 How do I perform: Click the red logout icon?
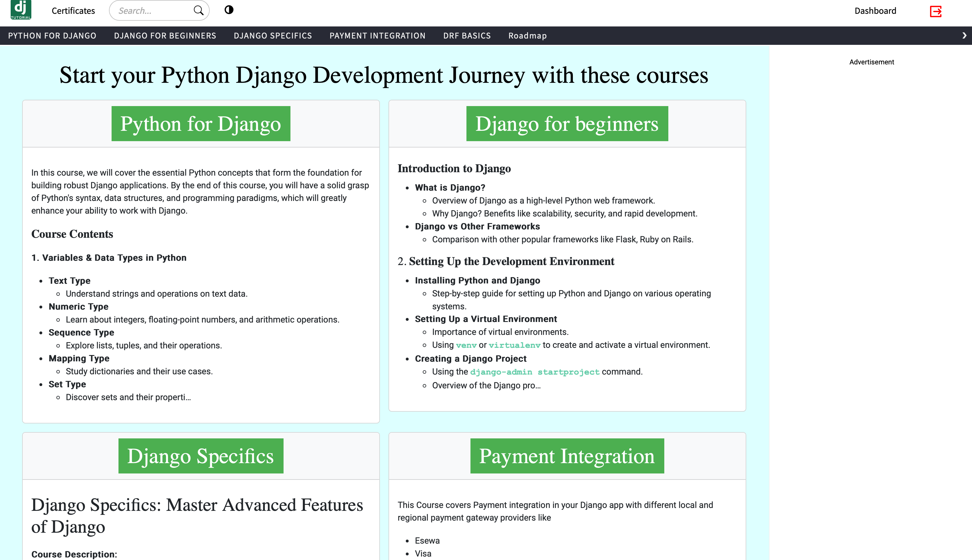[x=935, y=11]
